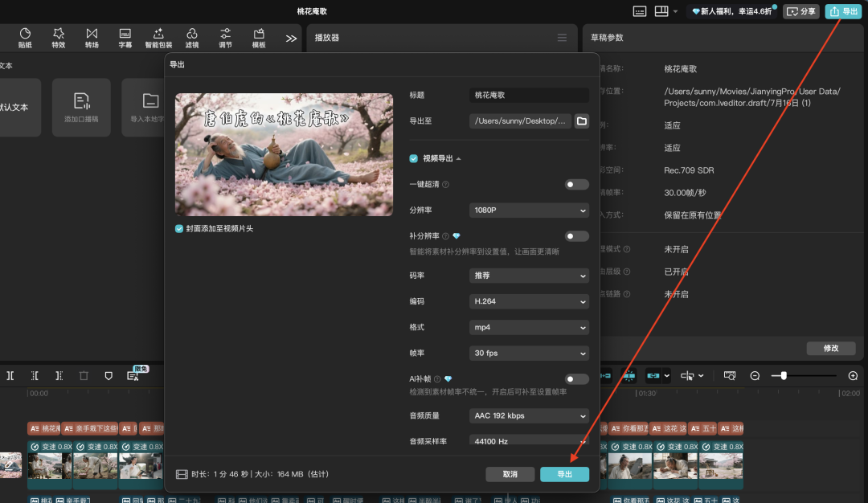Turn on the AI补帧 switch
The image size is (868, 503).
[576, 376]
